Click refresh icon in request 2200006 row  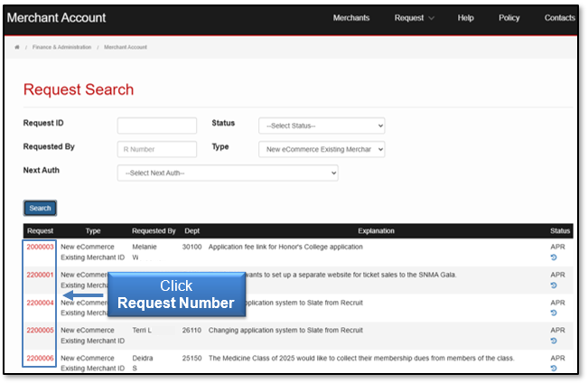tap(554, 369)
